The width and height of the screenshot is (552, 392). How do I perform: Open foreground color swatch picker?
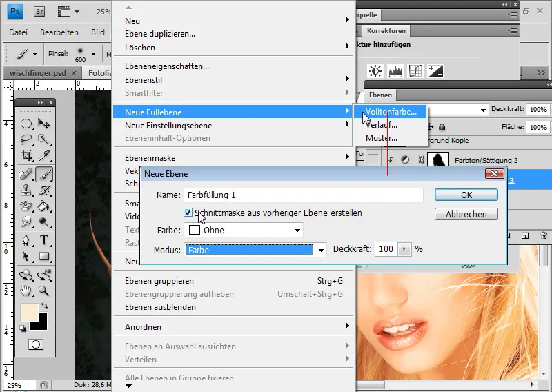[x=28, y=313]
